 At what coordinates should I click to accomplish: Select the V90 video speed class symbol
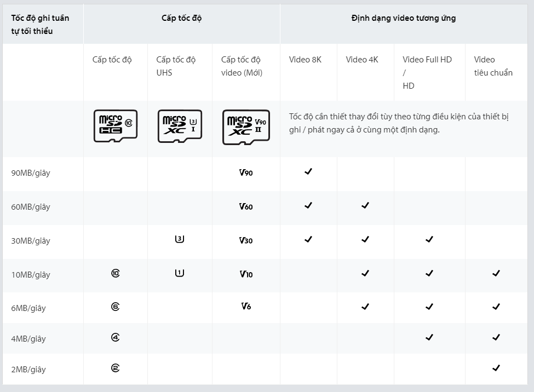coord(246,172)
